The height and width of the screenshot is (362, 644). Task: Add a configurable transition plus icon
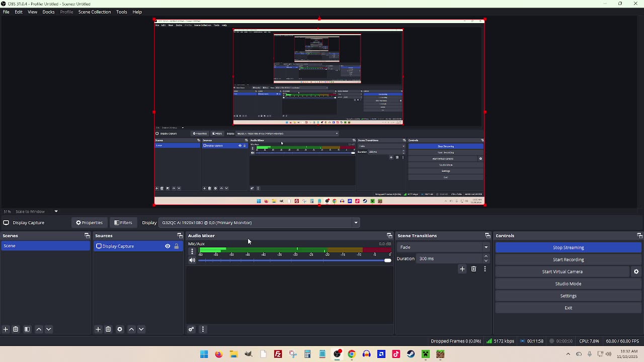click(462, 269)
